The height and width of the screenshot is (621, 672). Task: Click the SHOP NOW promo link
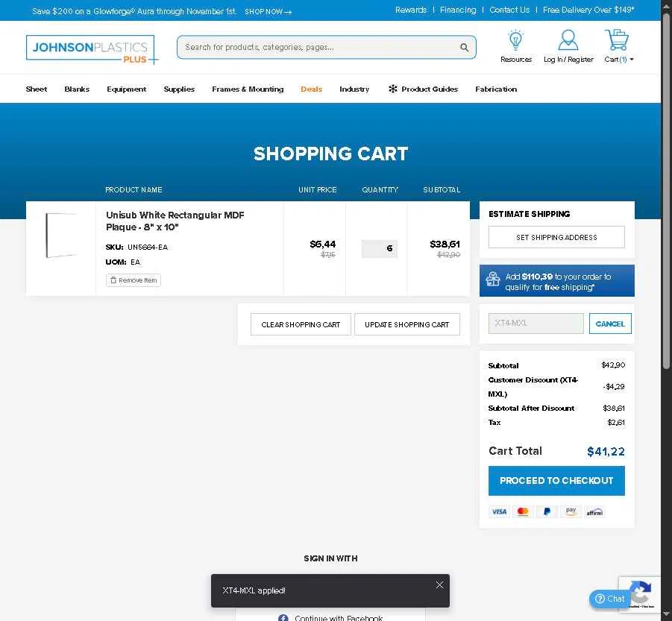click(268, 12)
